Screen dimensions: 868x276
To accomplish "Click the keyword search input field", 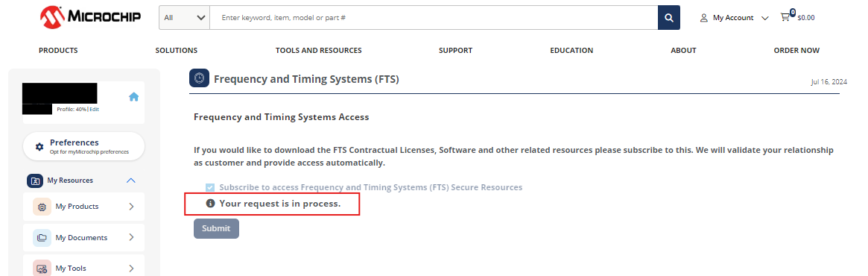I will (x=434, y=18).
